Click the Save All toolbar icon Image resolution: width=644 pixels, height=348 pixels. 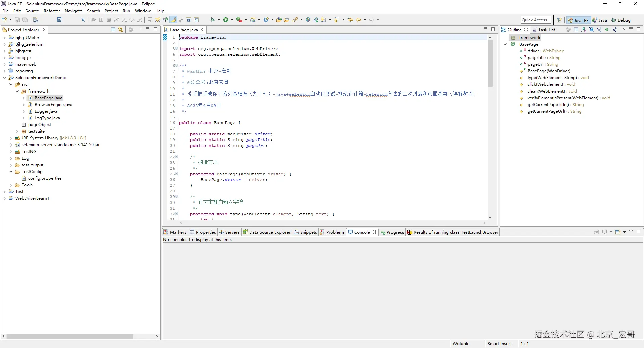click(x=25, y=20)
